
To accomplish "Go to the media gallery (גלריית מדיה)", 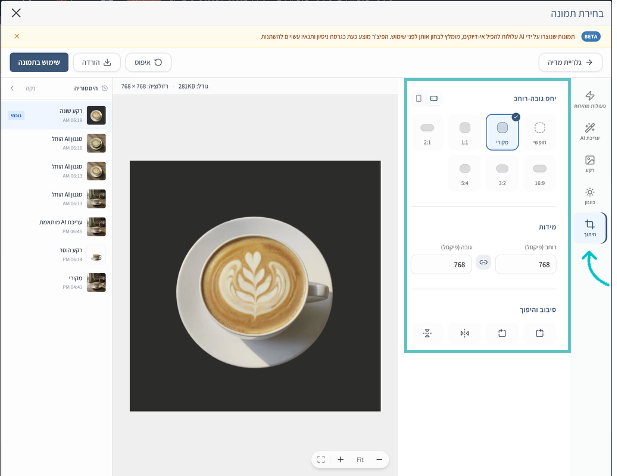I will coord(570,62).
